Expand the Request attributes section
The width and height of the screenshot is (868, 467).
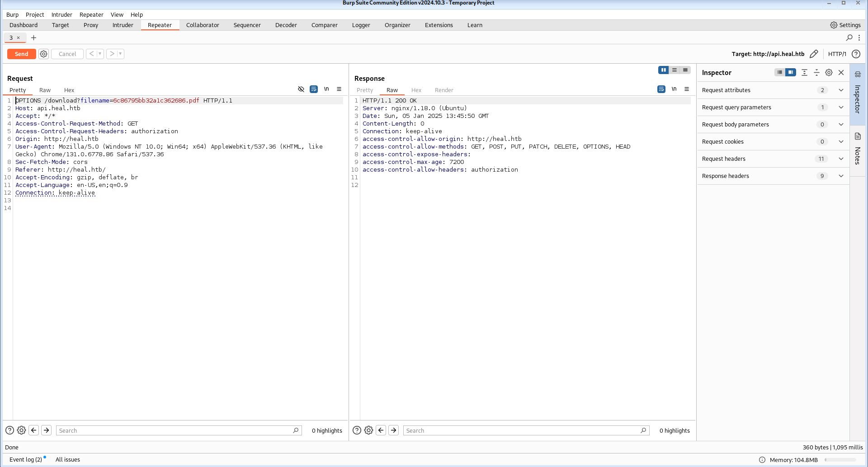(841, 90)
